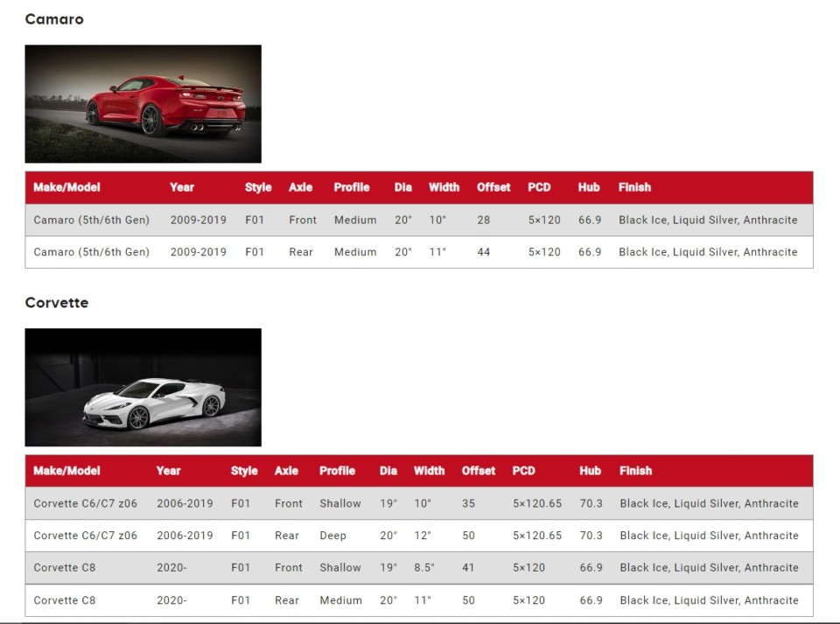This screenshot has height=624, width=840.
Task: Click width 10" in Camaro Front row
Action: [x=437, y=221]
